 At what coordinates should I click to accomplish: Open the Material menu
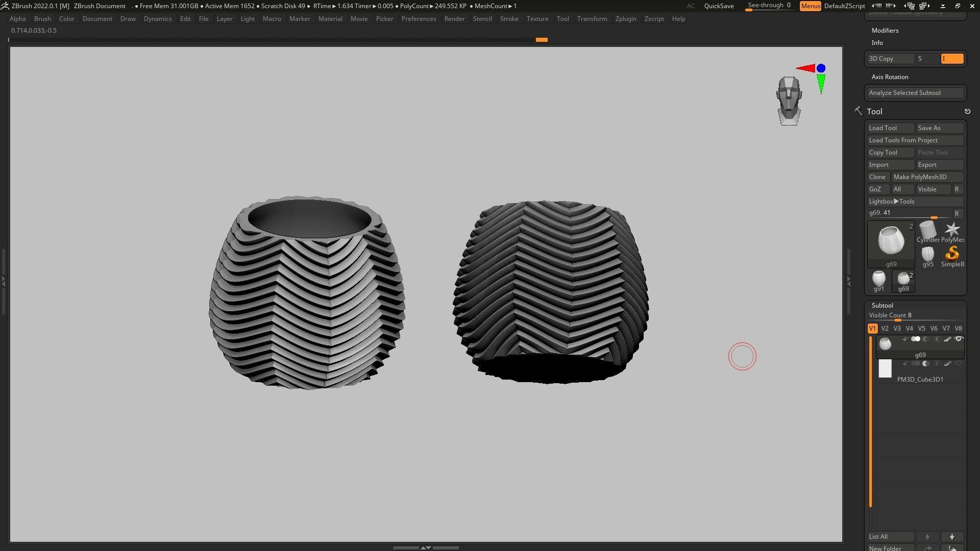click(x=330, y=19)
